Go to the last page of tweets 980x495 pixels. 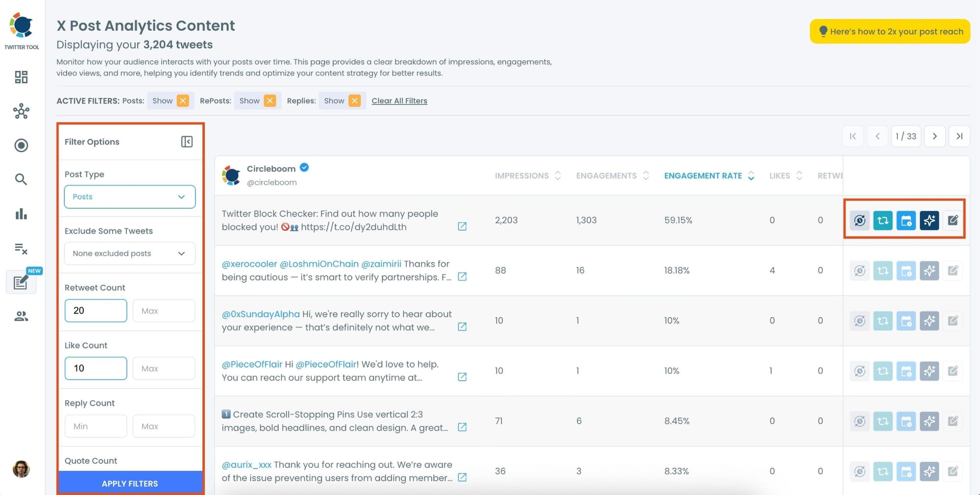[959, 136]
